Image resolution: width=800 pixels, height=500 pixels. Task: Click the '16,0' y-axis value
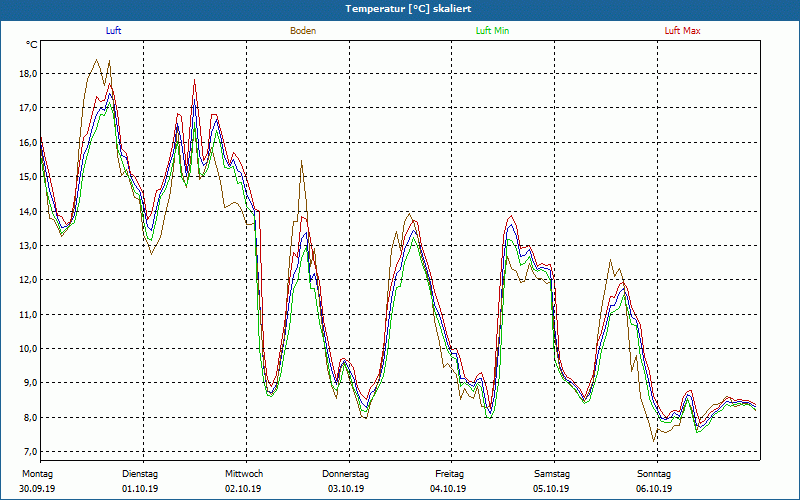click(29, 142)
